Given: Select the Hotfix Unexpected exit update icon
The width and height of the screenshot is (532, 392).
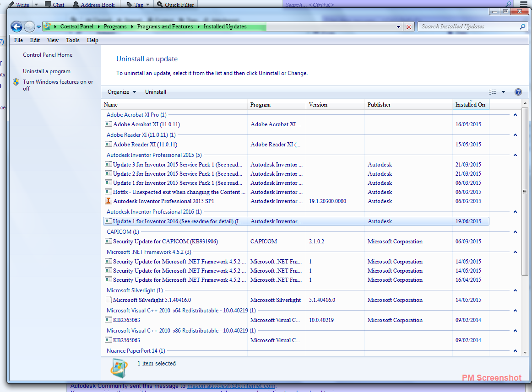Looking at the screenshot, I should 108,192.
